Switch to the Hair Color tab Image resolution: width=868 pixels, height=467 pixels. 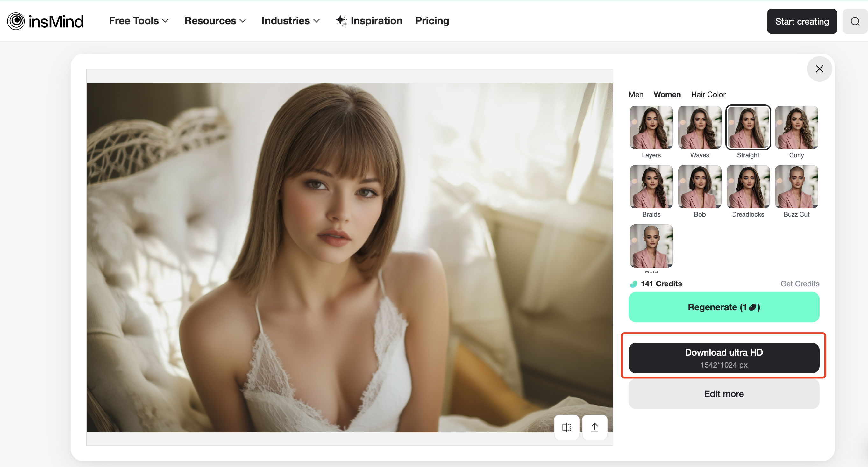708,94
